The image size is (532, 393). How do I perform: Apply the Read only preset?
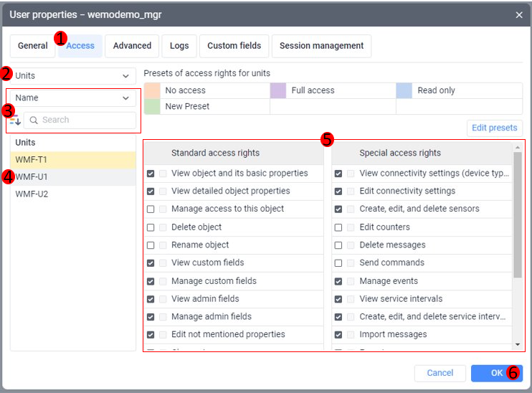coord(460,90)
